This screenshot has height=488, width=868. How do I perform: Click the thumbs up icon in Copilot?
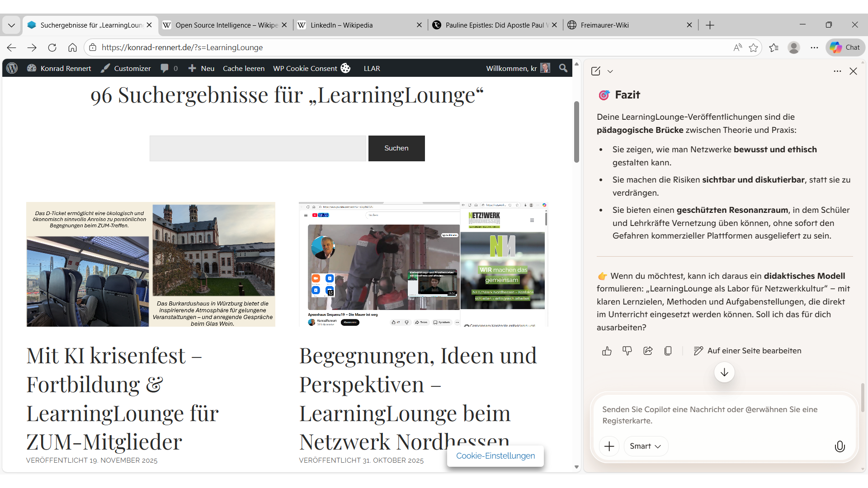coord(607,351)
